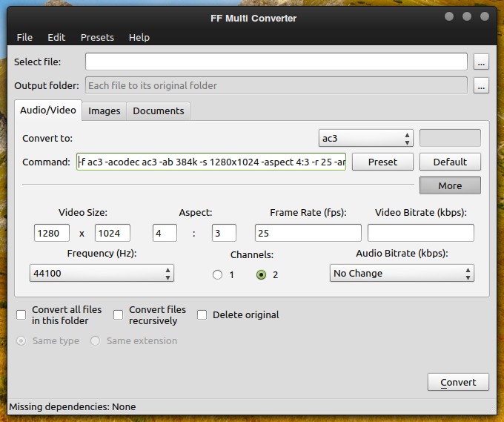Open the Audio Bitrate No Change dropdown
The image size is (504, 422).
pyautogui.click(x=402, y=273)
